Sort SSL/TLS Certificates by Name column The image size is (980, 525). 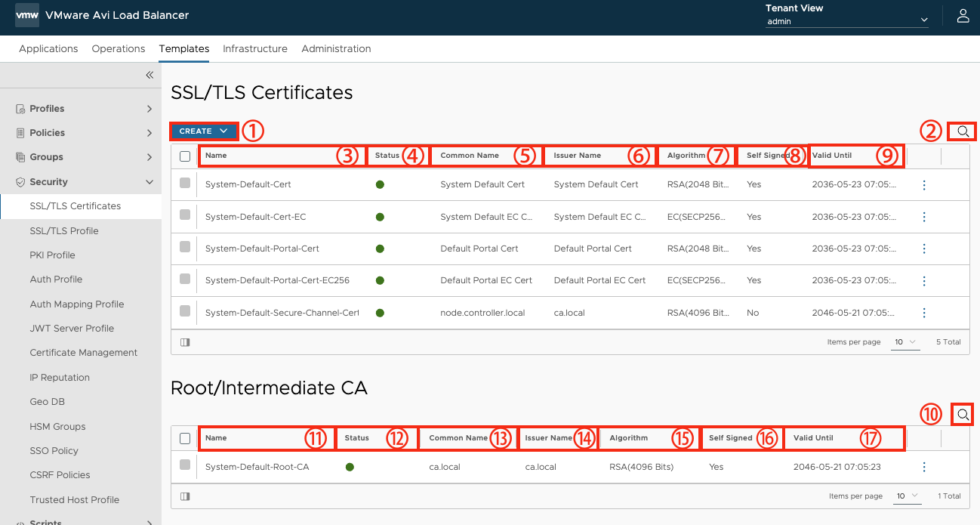tap(216, 156)
